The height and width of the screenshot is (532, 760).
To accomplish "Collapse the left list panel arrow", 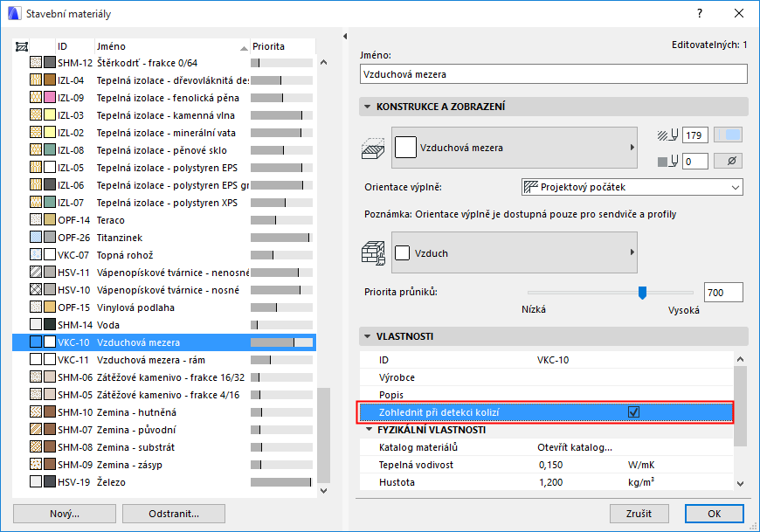I will pyautogui.click(x=345, y=37).
